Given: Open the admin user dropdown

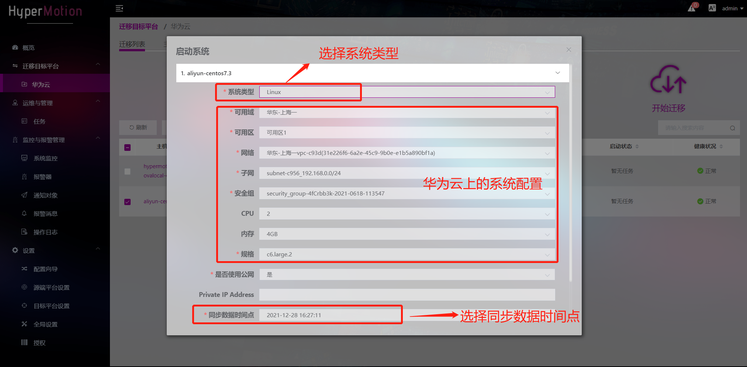Looking at the screenshot, I should tap(732, 9).
